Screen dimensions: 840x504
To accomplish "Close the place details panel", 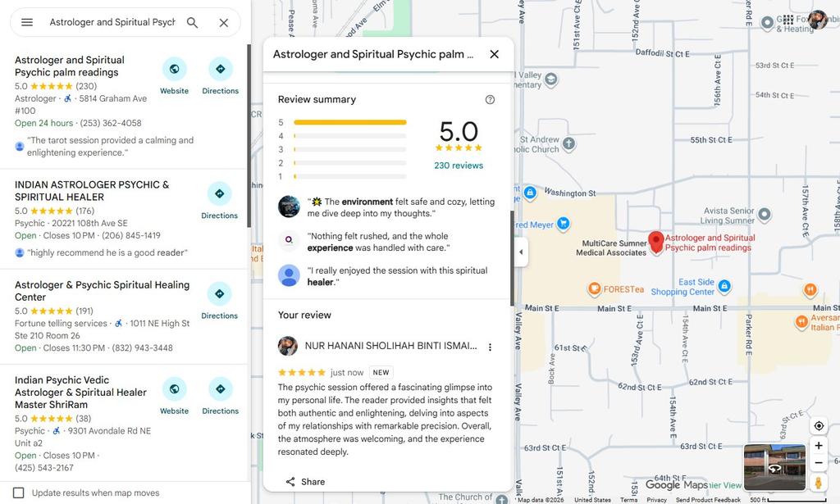I will [x=494, y=54].
